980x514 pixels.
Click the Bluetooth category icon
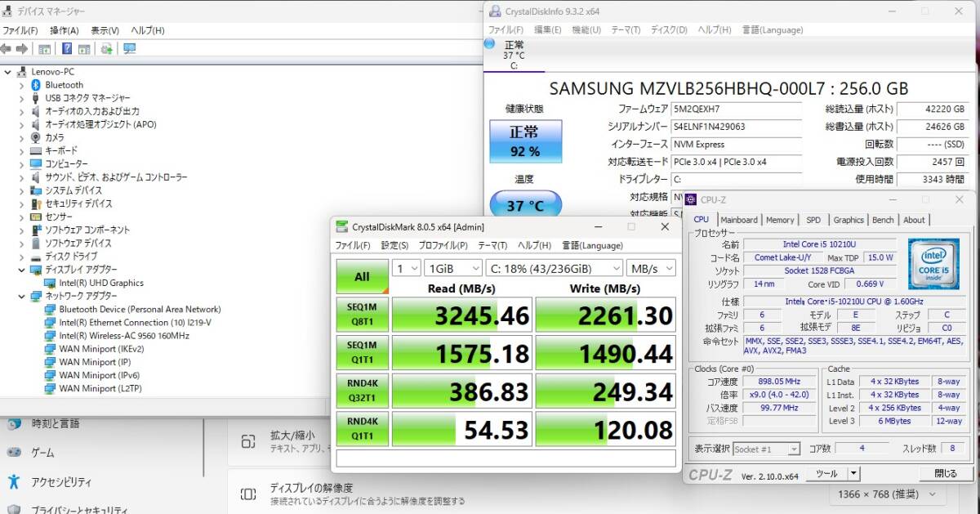pos(36,85)
